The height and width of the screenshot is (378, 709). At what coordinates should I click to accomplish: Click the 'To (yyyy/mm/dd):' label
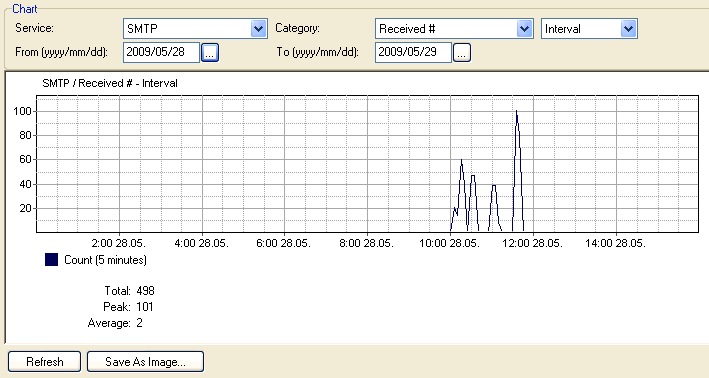pos(317,52)
